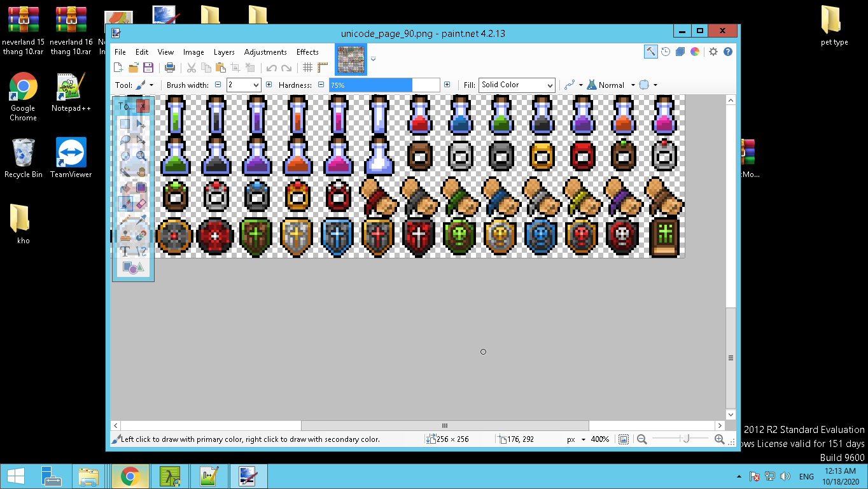Click the Crop to Selection icon
Screen dimensions: 868x489
tap(235, 67)
